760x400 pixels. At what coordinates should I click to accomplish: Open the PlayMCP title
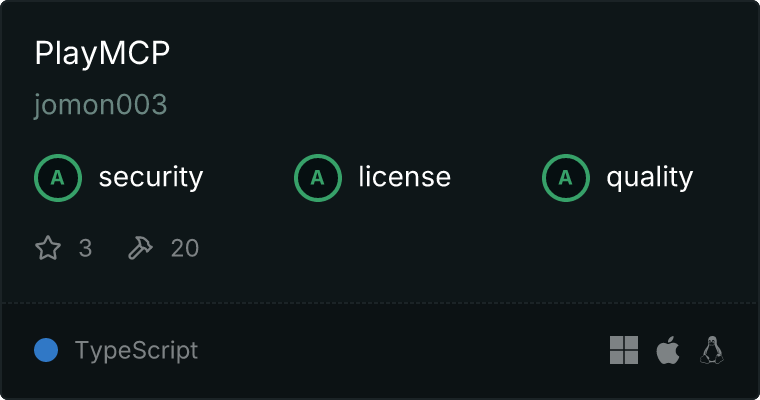pos(102,53)
